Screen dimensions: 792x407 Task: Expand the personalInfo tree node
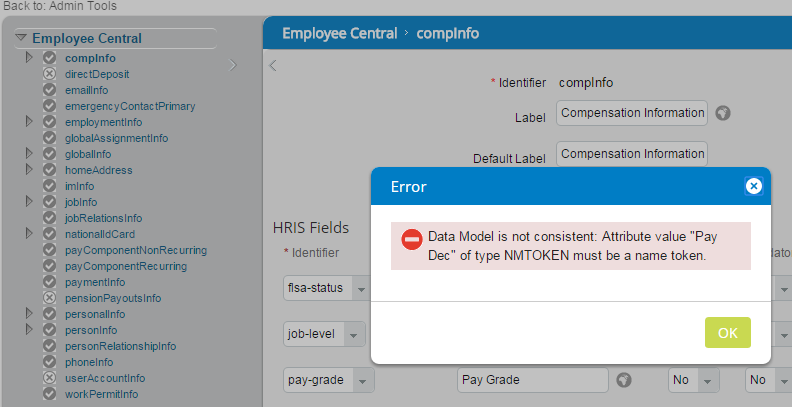coord(29,314)
